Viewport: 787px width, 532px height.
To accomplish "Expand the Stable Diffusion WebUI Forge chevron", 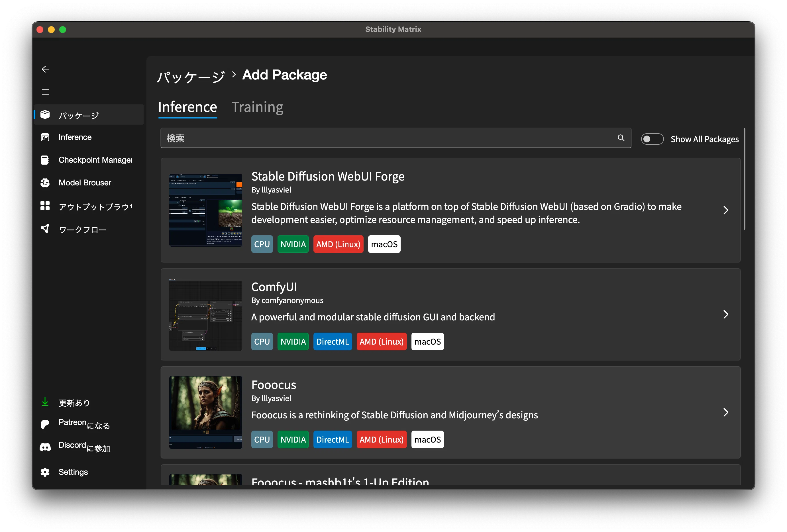I will pyautogui.click(x=725, y=210).
